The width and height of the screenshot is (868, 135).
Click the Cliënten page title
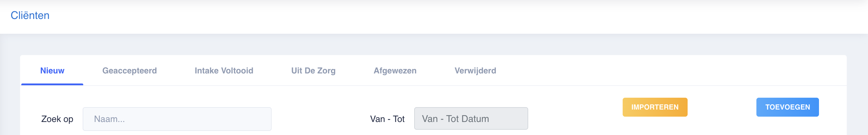[30, 15]
